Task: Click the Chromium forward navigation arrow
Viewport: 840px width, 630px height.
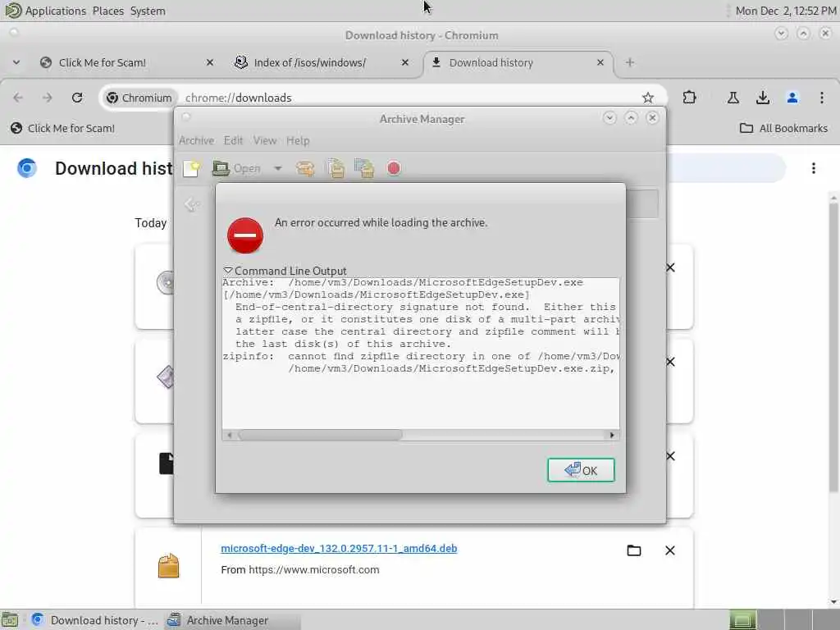Action: click(x=48, y=98)
